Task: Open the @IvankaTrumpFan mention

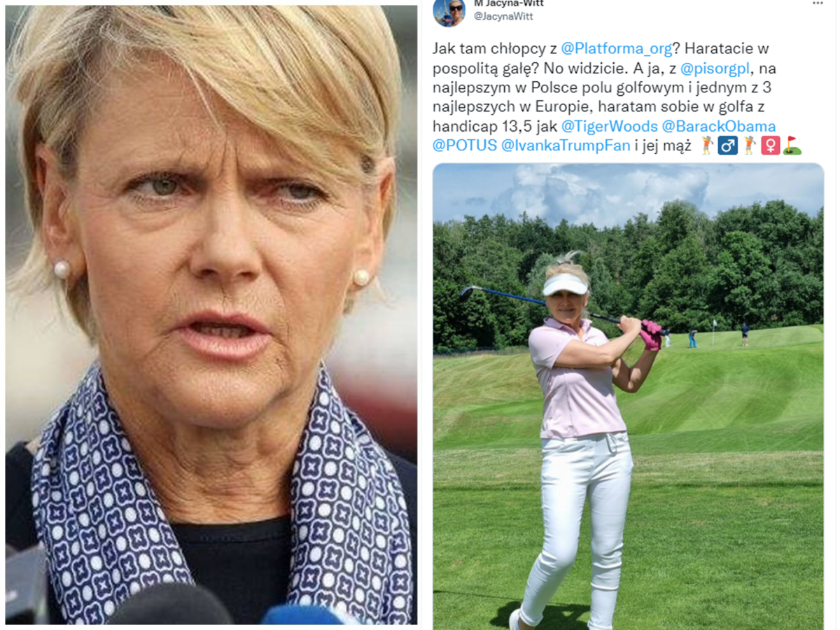Action: click(x=566, y=146)
